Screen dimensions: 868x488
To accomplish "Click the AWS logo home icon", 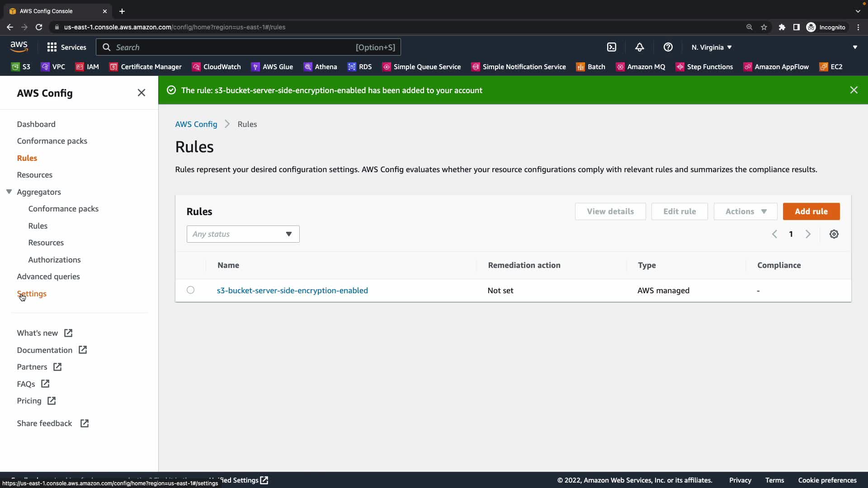I will [19, 47].
